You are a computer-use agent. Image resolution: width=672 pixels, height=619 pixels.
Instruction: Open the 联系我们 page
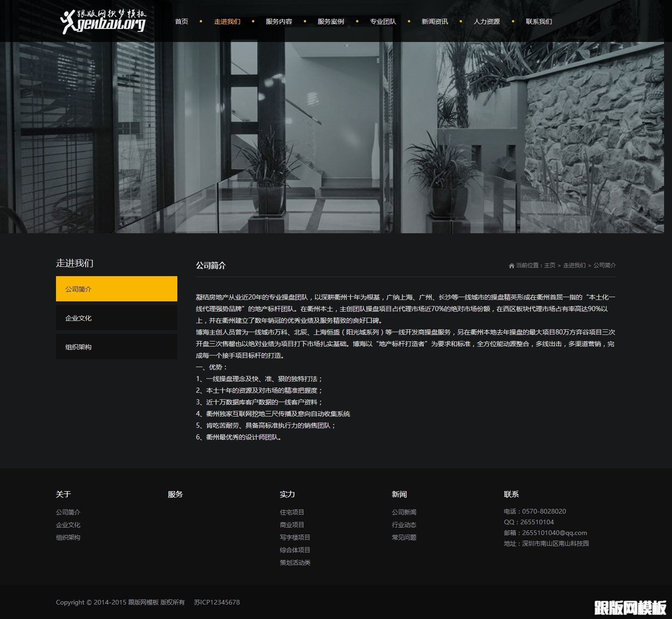(x=539, y=21)
